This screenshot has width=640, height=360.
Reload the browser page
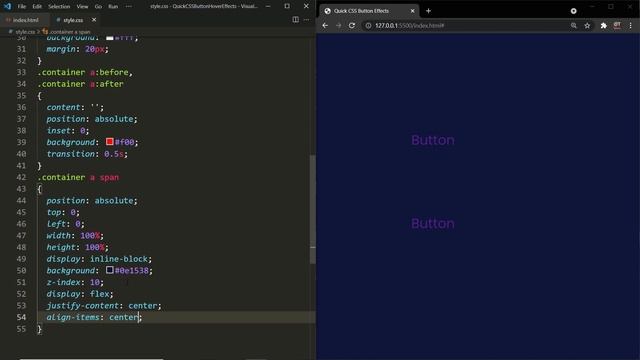tap(352, 25)
